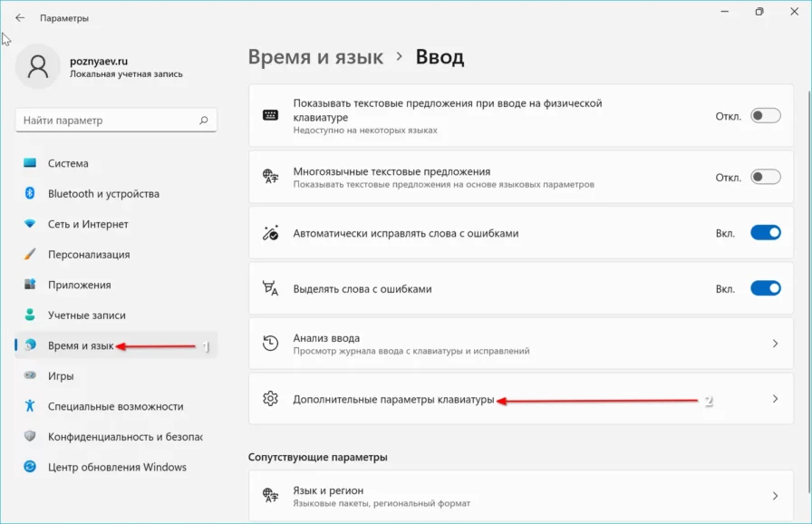Click the Персонализация paintbrush icon
Image resolution: width=812 pixels, height=524 pixels.
30,255
